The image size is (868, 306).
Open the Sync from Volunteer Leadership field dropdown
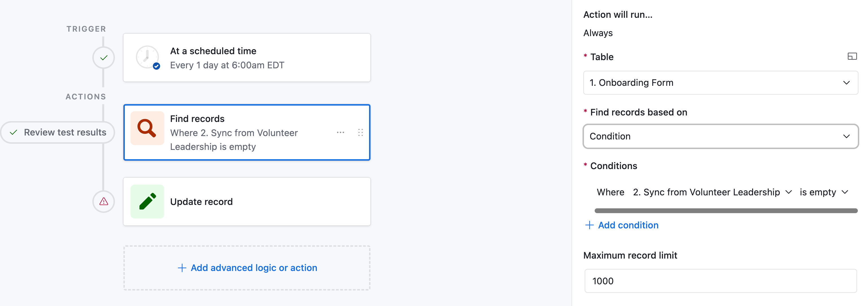[x=712, y=192]
